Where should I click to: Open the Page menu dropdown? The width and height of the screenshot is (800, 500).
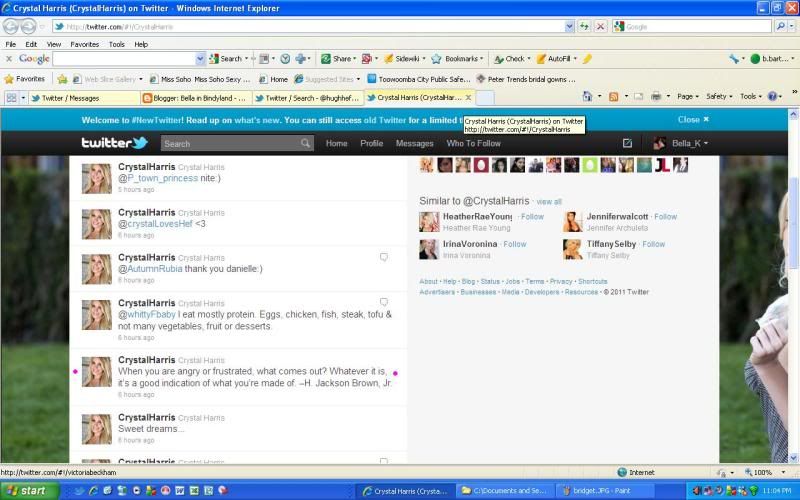coord(688,96)
